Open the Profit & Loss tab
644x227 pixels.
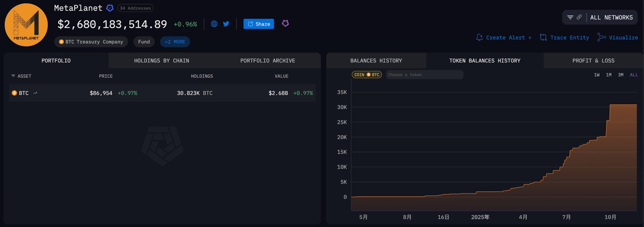tap(593, 60)
